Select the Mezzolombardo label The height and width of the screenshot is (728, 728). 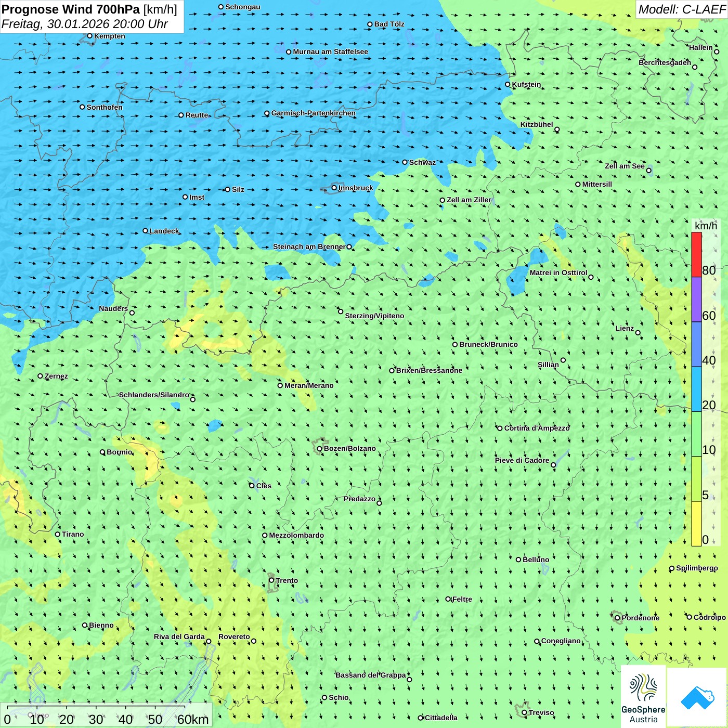click(296, 535)
